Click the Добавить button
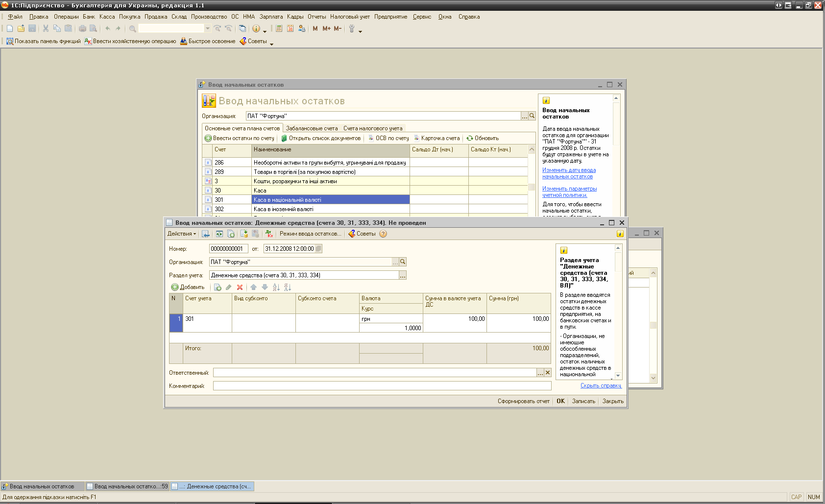 click(188, 287)
